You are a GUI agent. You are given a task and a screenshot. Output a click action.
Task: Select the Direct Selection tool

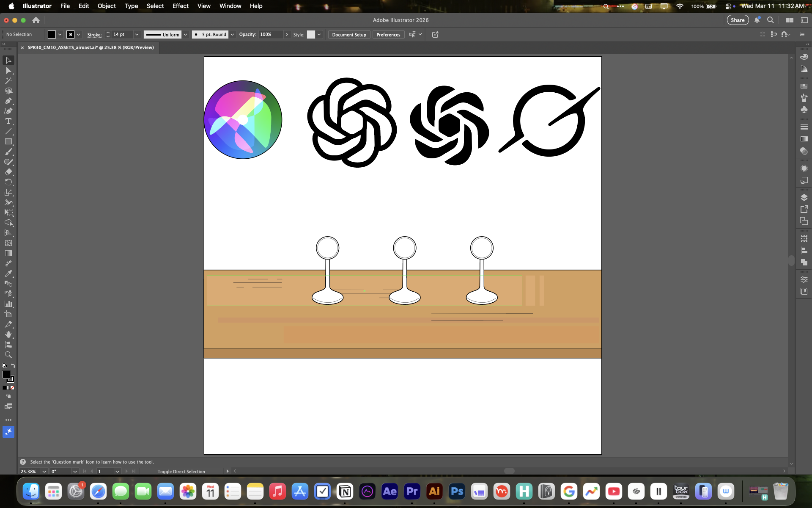pos(8,71)
